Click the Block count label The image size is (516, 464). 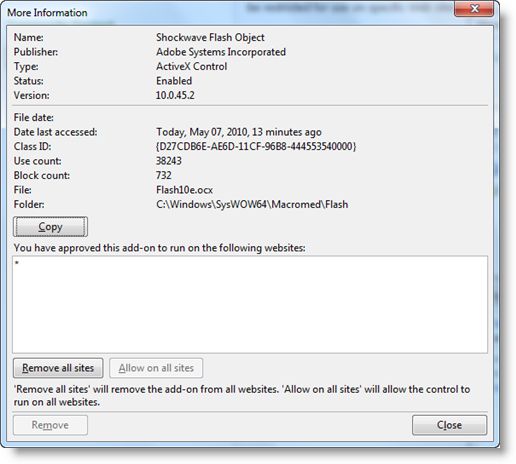(x=42, y=175)
